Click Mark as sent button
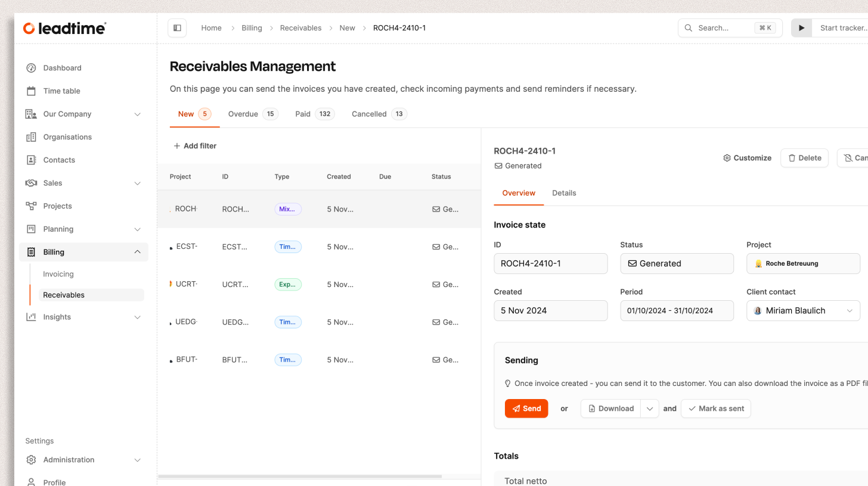The width and height of the screenshot is (868, 486). [x=715, y=409]
